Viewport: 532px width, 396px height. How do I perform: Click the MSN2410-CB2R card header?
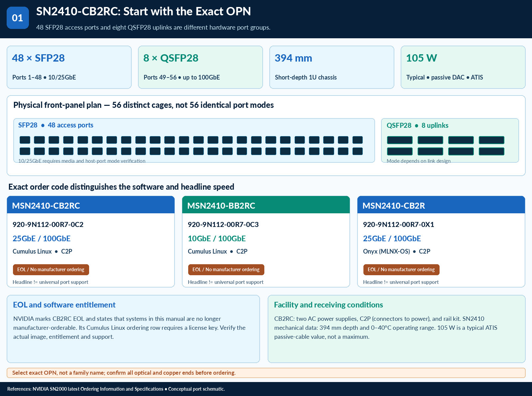point(441,205)
